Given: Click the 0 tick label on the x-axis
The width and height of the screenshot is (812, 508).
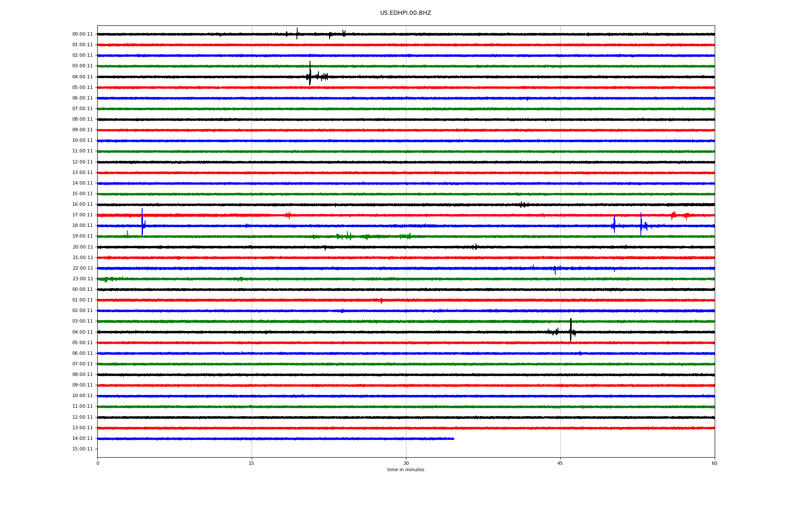Looking at the screenshot, I should (x=98, y=463).
